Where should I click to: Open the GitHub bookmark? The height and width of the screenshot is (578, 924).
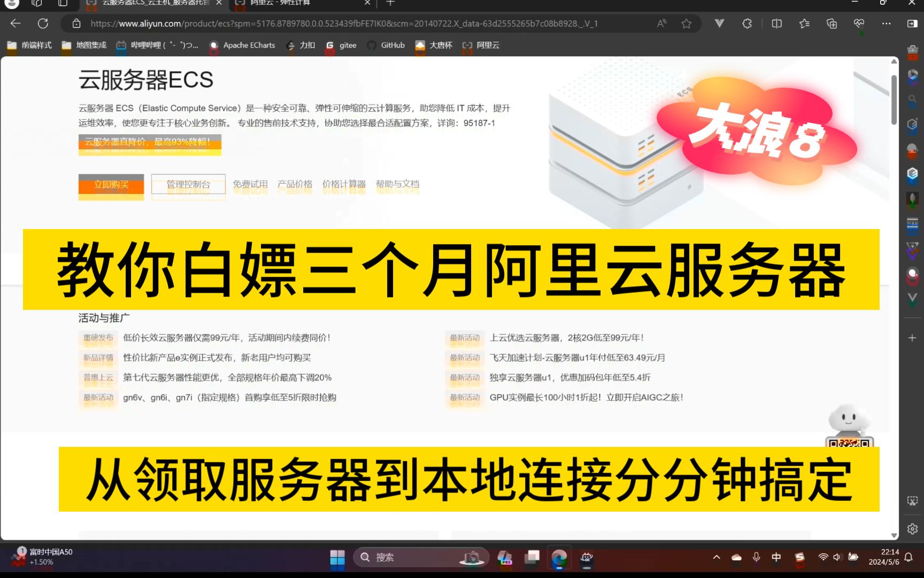[386, 45]
